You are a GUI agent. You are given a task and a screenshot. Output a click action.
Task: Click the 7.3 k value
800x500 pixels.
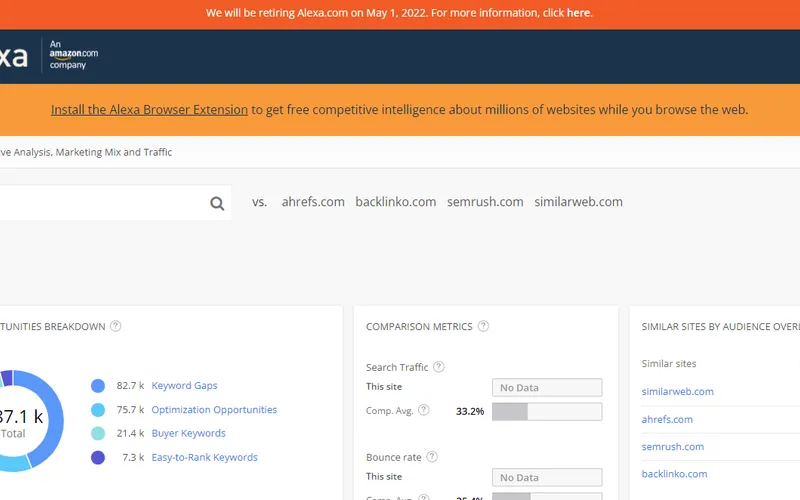tap(133, 457)
